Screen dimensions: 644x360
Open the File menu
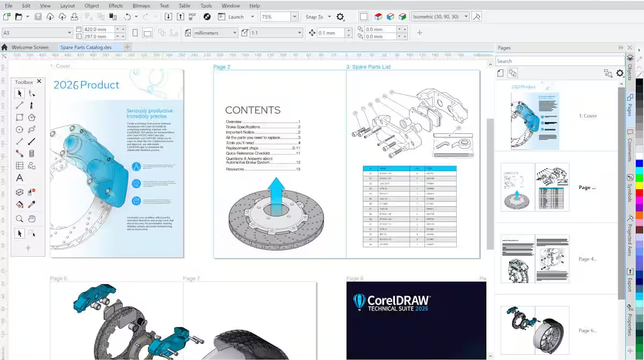pyautogui.click(x=8, y=5)
